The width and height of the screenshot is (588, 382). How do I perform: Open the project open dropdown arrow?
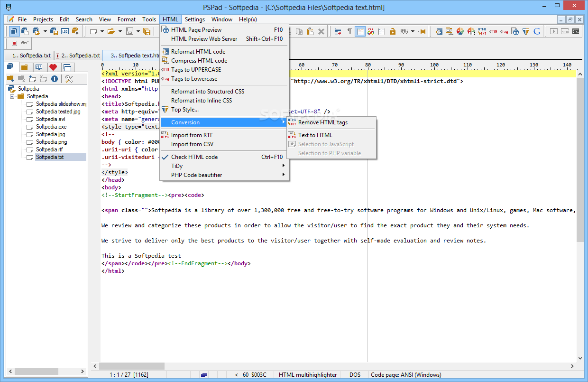pos(45,31)
